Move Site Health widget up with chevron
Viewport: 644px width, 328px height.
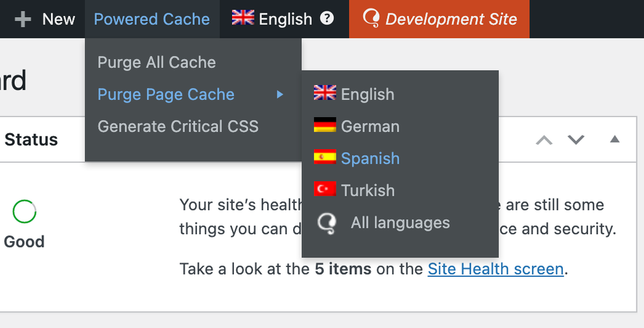coord(544,140)
